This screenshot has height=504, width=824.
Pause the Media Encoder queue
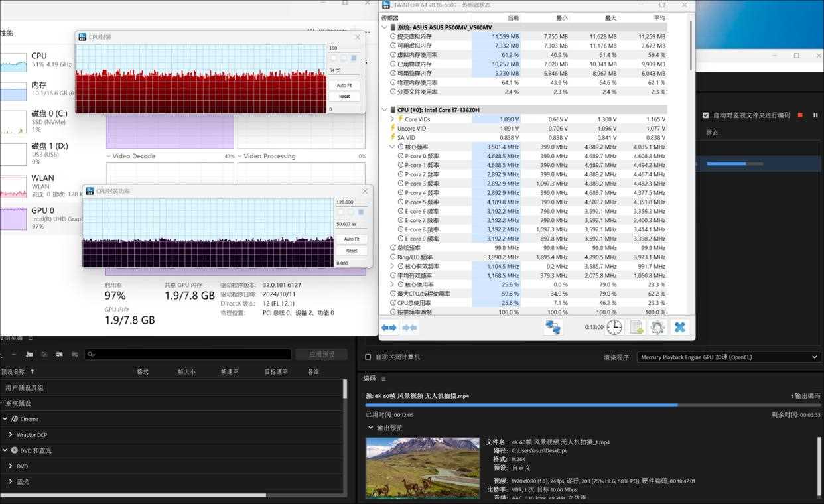815,115
